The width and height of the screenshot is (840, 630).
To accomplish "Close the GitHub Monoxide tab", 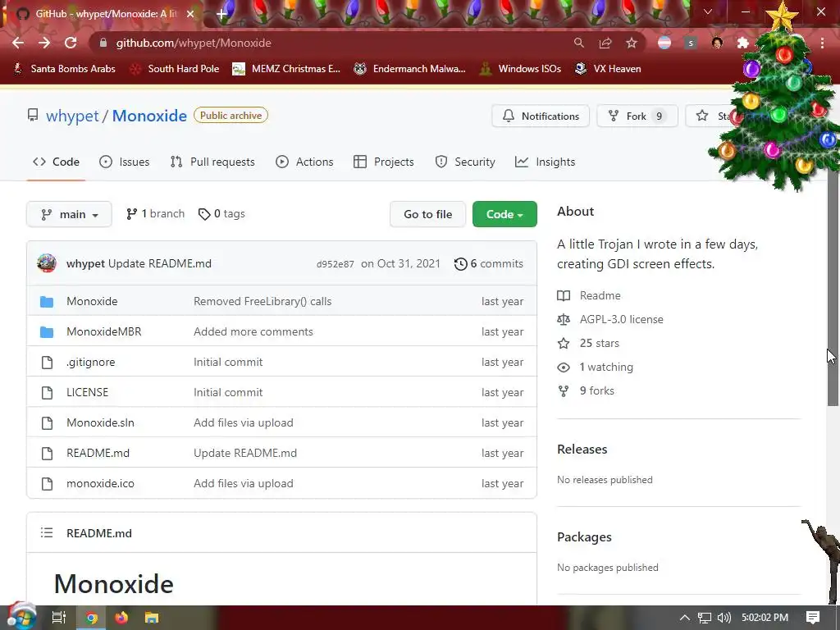I will pos(190,14).
